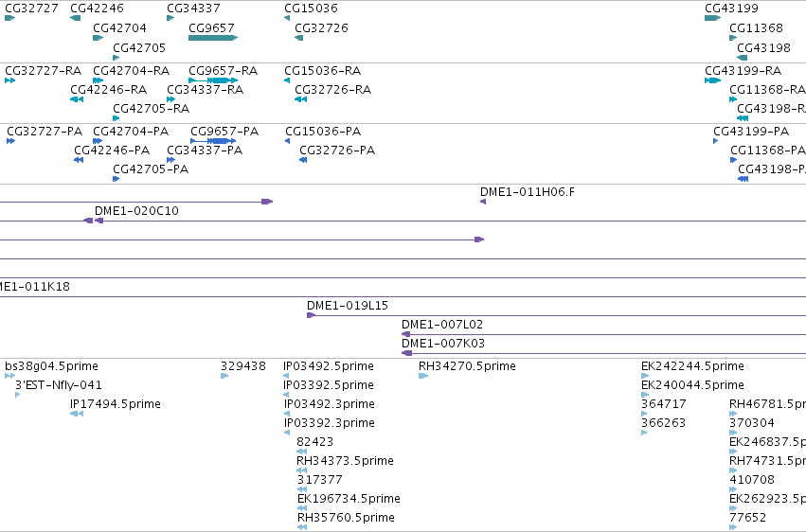The image size is (806, 532).
Task: Click the EK242244.5prime EST label
Action: (692, 366)
